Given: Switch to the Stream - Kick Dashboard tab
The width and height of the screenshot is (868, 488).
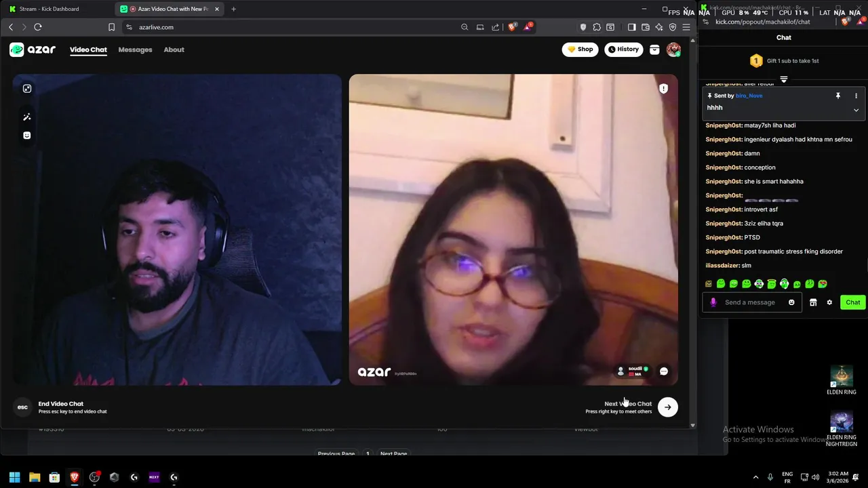Looking at the screenshot, I should click(x=58, y=9).
